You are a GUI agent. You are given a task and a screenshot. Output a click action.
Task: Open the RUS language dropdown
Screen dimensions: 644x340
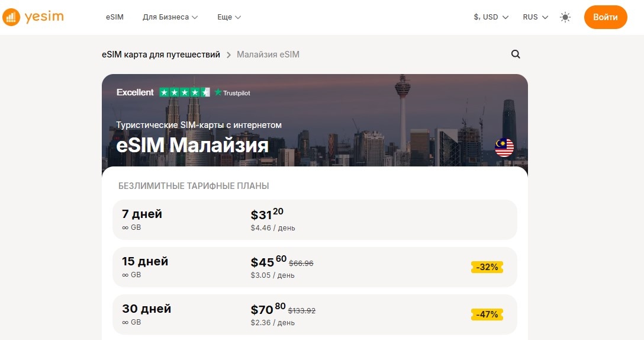(x=535, y=17)
